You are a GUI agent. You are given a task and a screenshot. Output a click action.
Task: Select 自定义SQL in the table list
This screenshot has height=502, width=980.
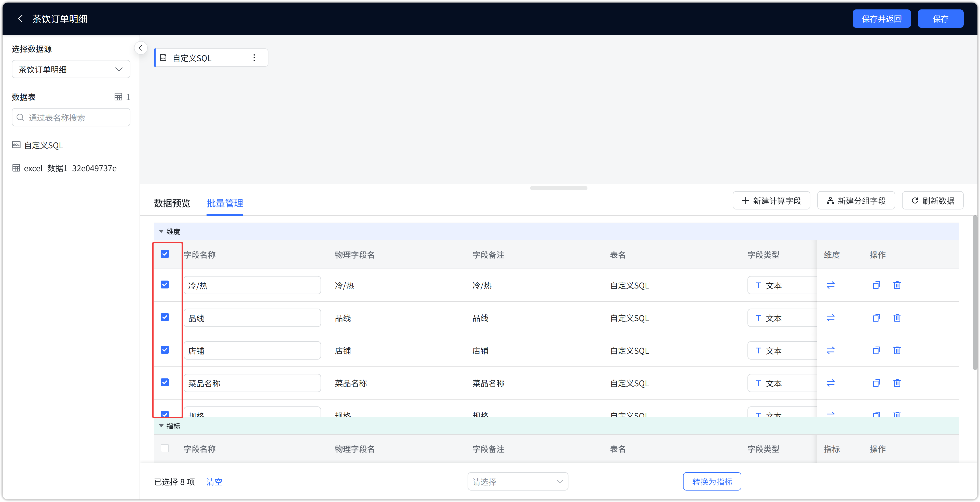[44, 146]
